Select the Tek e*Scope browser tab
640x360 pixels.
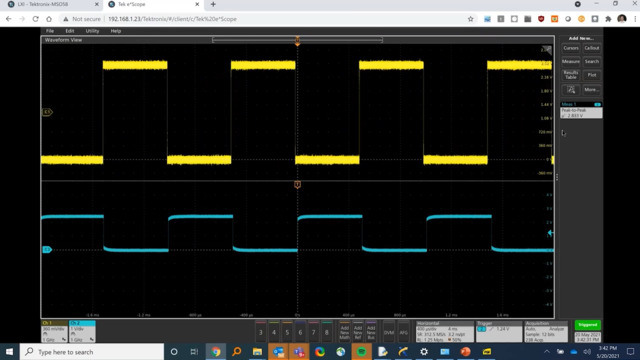(153, 4)
